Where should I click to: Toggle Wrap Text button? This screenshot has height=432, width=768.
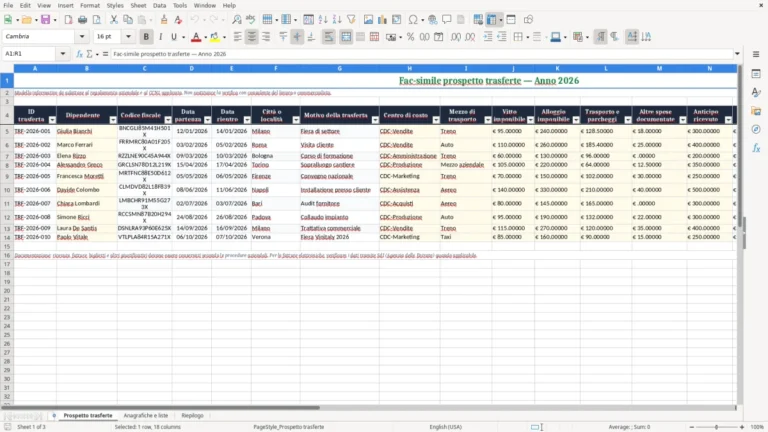pyautogui.click(x=329, y=37)
